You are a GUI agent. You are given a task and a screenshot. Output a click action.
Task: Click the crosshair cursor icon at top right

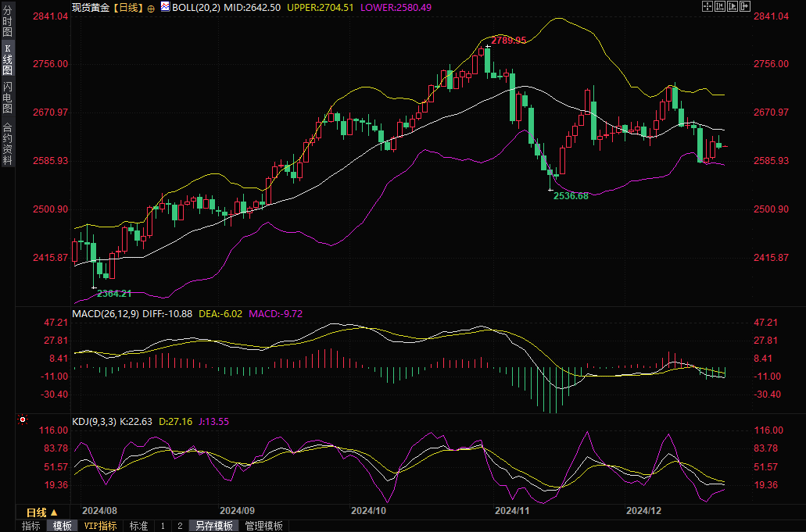pos(707,7)
